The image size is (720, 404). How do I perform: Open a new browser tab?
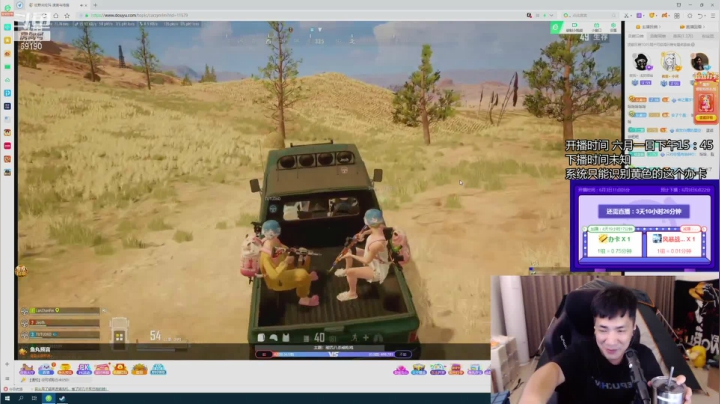(x=95, y=5)
